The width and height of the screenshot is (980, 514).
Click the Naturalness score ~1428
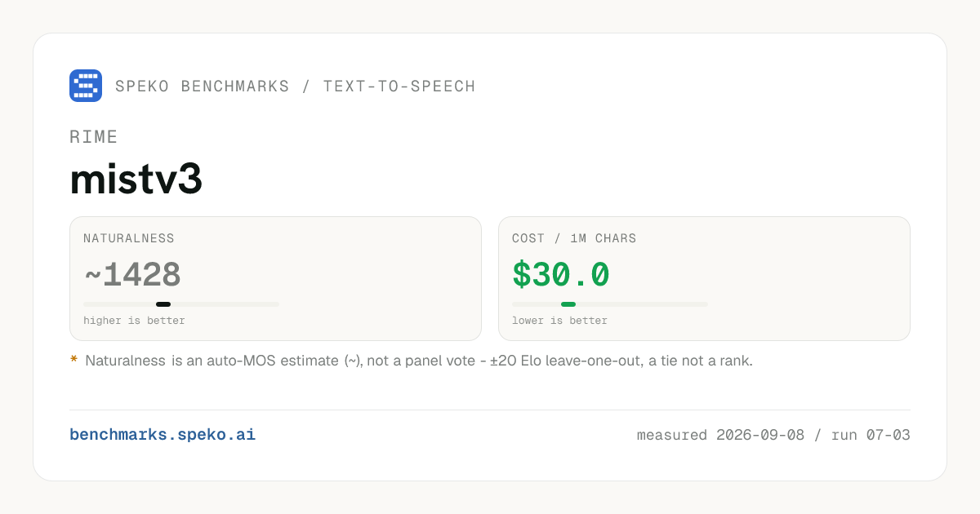click(132, 276)
